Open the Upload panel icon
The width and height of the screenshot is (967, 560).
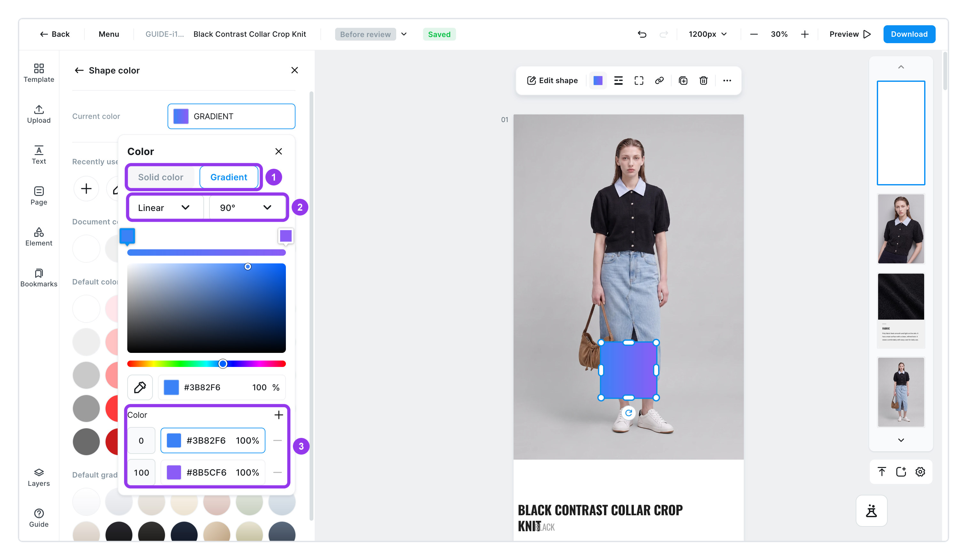pos(39,114)
